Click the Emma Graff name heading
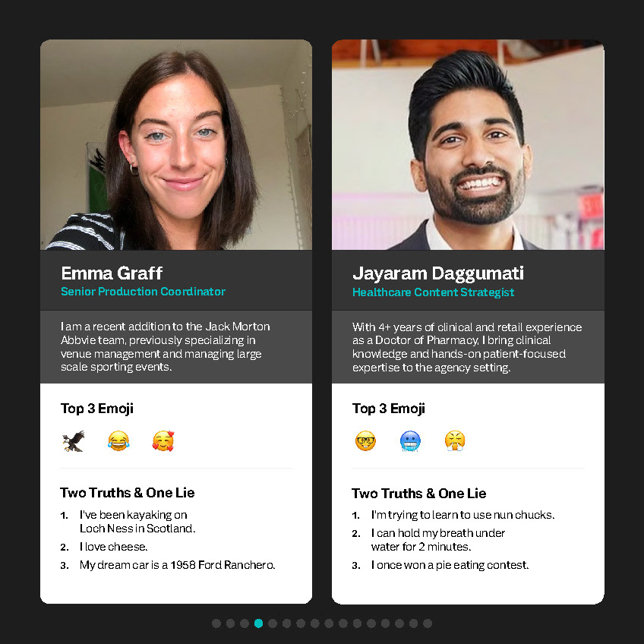This screenshot has height=644, width=644. (112, 273)
